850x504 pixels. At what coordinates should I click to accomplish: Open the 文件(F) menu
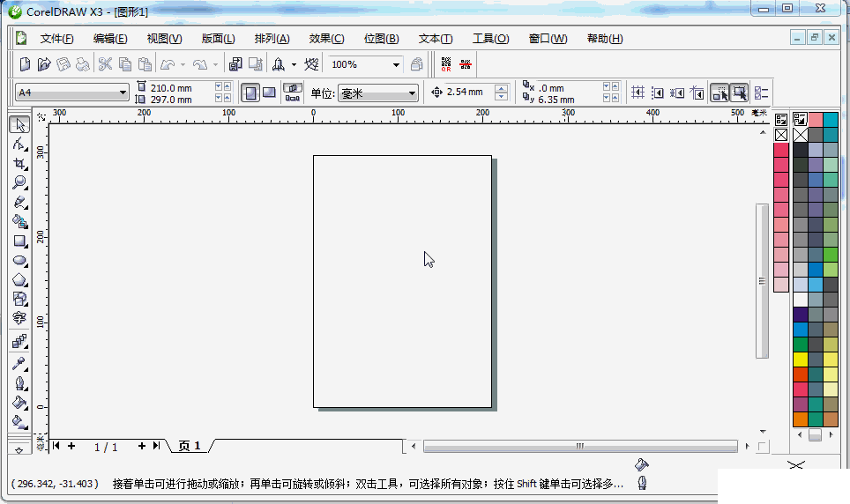(56, 39)
